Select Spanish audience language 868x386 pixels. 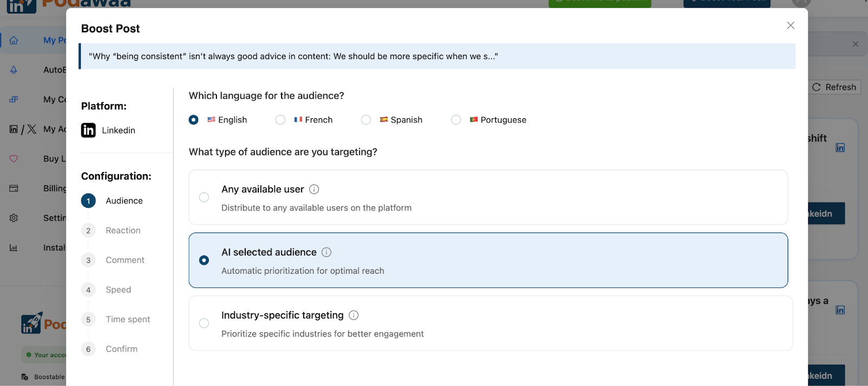366,120
